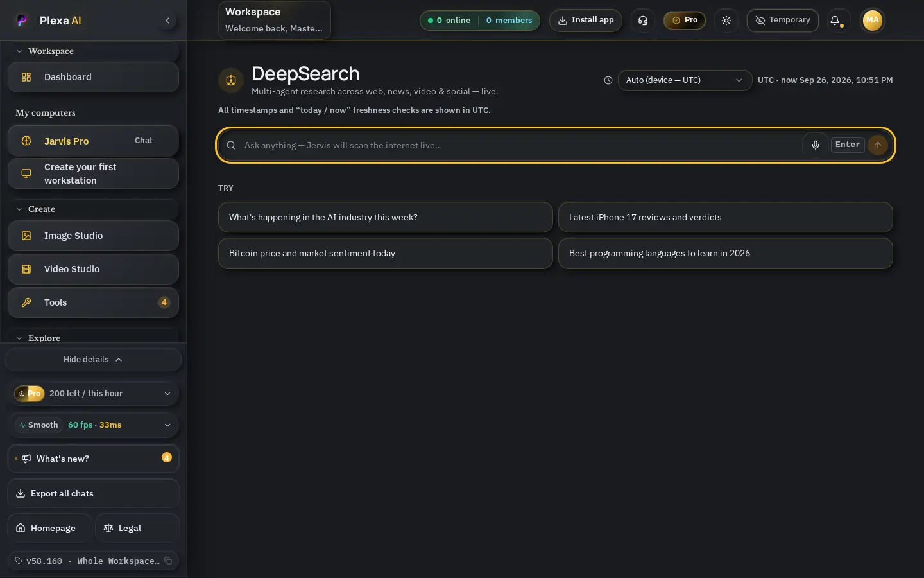
Task: Click Export all chats
Action: pyautogui.click(x=93, y=493)
